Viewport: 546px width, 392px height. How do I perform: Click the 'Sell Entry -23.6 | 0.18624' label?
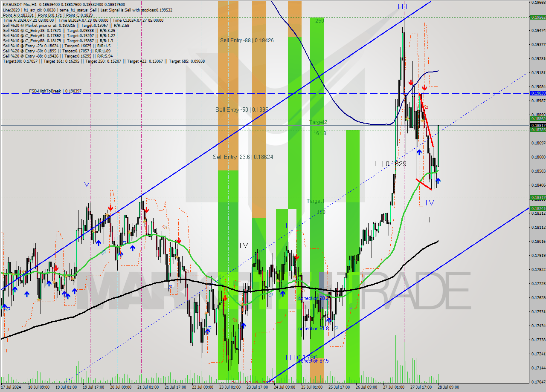pos(243,157)
